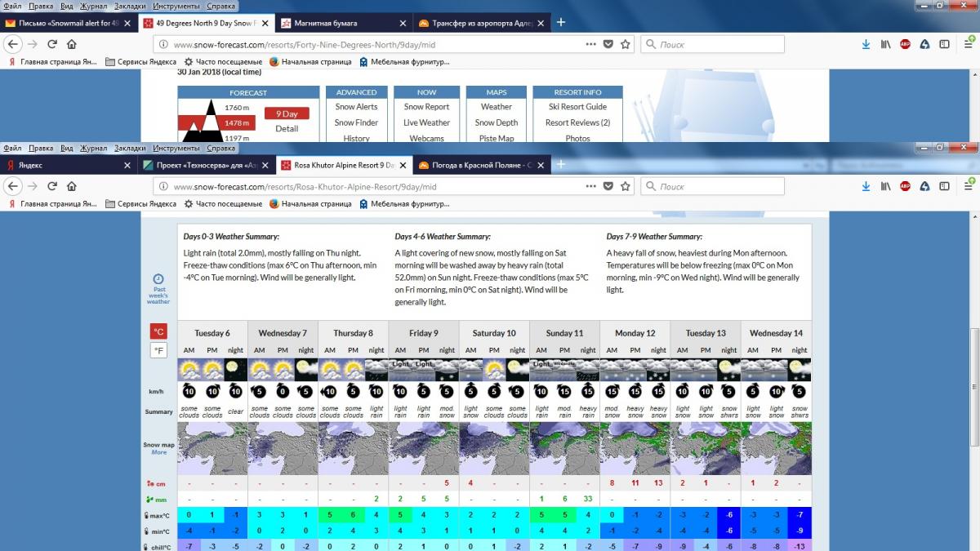This screenshot has height=551, width=980.
Task: Open page actions menu in Rosa Khutor address bar
Action: click(x=590, y=186)
